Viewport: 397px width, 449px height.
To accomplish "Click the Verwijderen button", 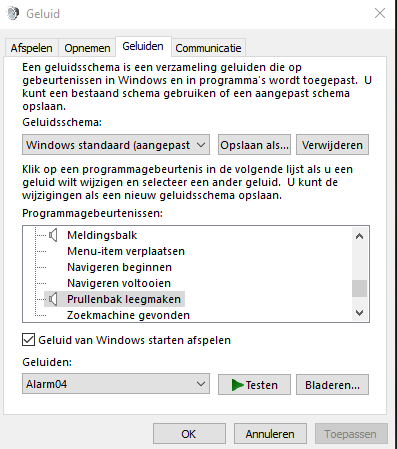I will 332,145.
